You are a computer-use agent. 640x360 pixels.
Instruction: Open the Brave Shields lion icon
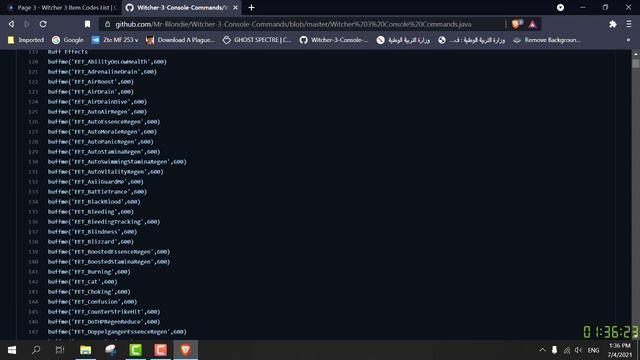(516, 24)
